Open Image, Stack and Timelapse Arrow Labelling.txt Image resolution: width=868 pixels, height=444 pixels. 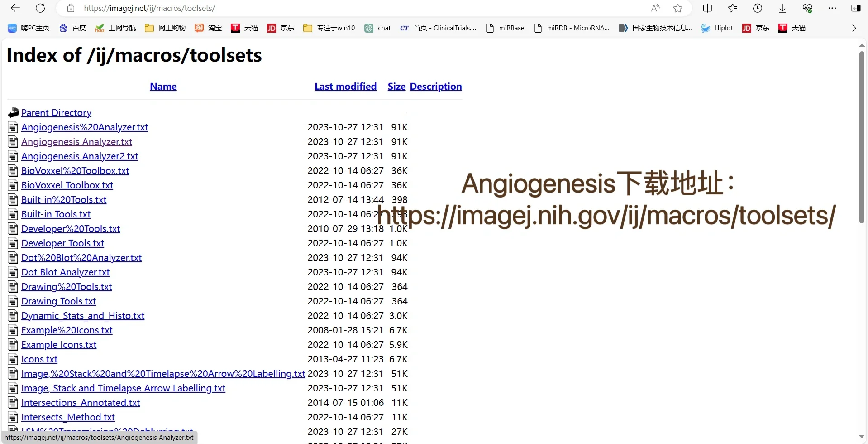click(123, 388)
